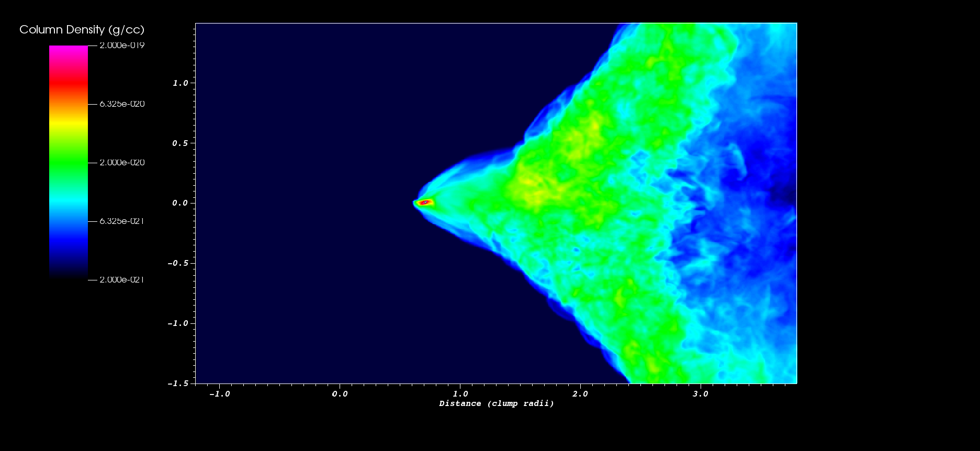Click the Column Density (g/cc) legend title

click(82, 30)
